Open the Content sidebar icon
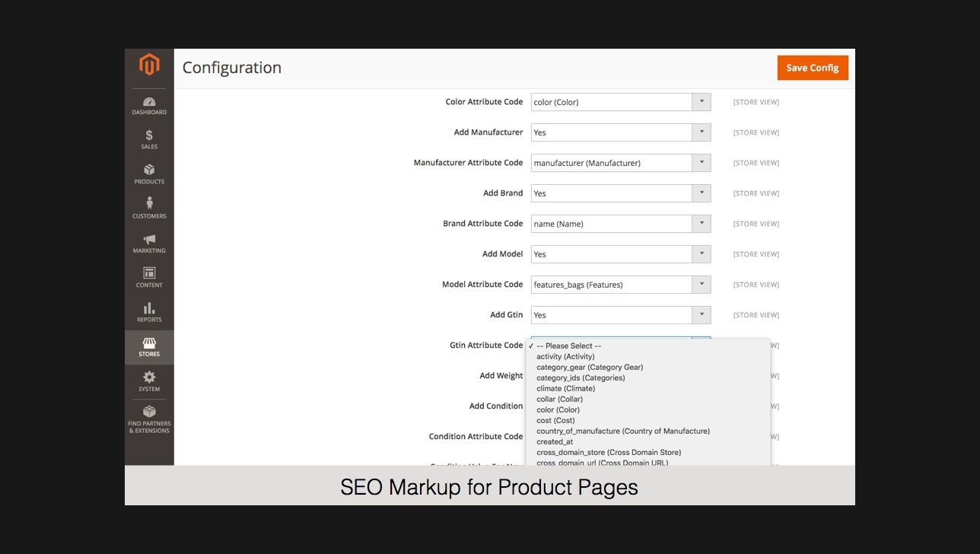This screenshot has width=980, height=554. [149, 274]
